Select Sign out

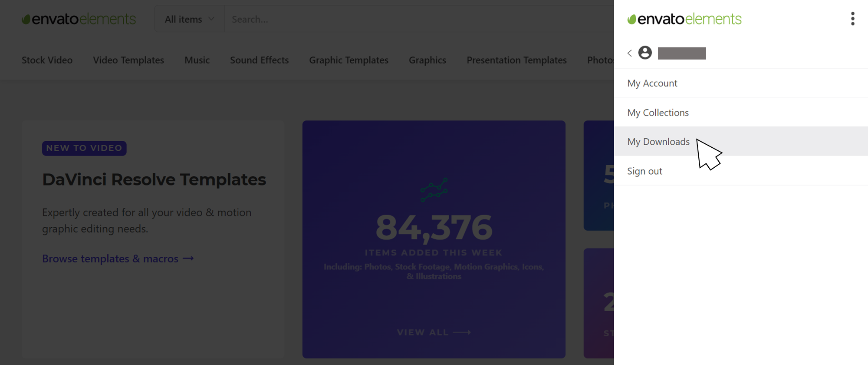[741, 171]
